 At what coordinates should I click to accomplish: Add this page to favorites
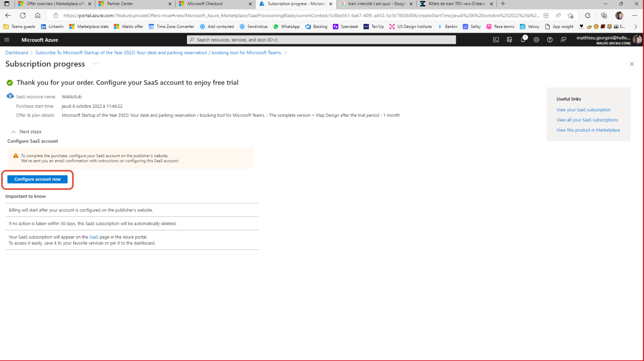point(571,16)
